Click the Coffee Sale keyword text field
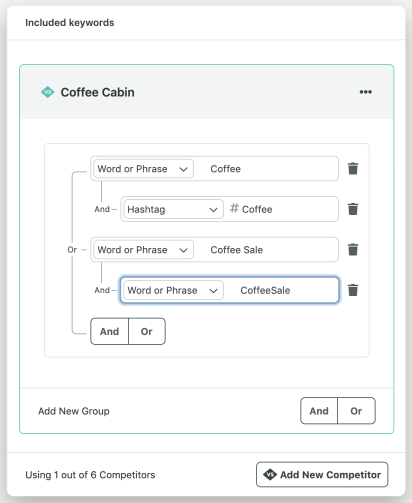The height and width of the screenshot is (503, 412). [x=266, y=250]
